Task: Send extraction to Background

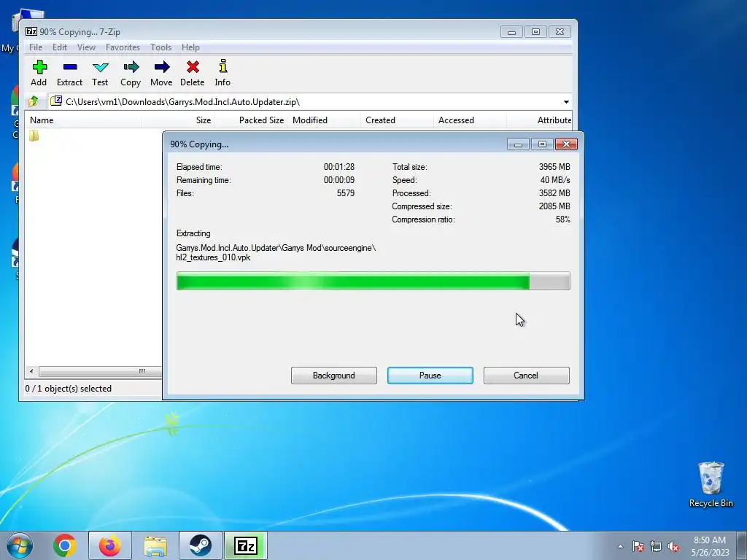Action: [x=334, y=376]
